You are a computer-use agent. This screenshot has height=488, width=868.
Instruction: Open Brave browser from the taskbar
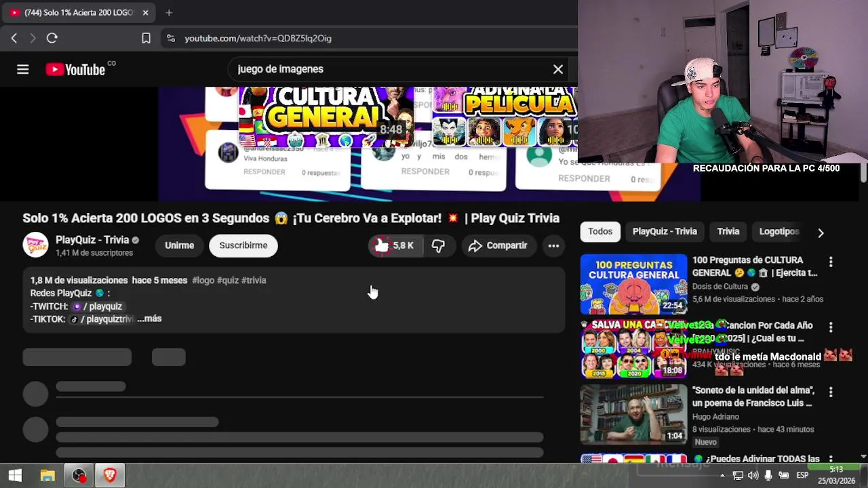pyautogui.click(x=110, y=476)
